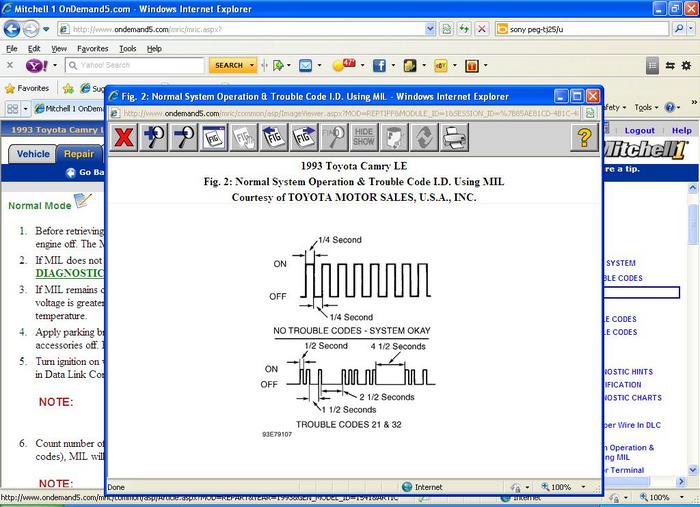Image resolution: width=700 pixels, height=507 pixels.
Task: Click the refresh arrows icon in viewer toolbar
Action: point(424,137)
